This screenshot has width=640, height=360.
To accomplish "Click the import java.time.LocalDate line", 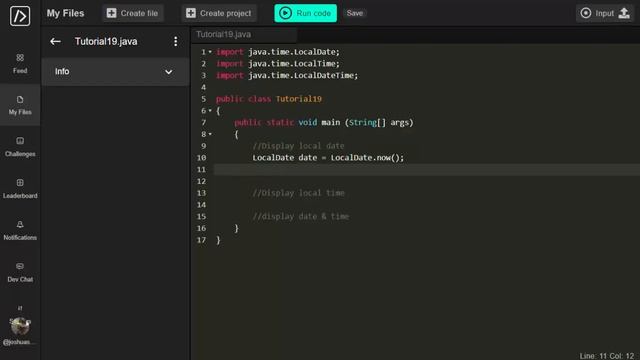I will point(278,52).
